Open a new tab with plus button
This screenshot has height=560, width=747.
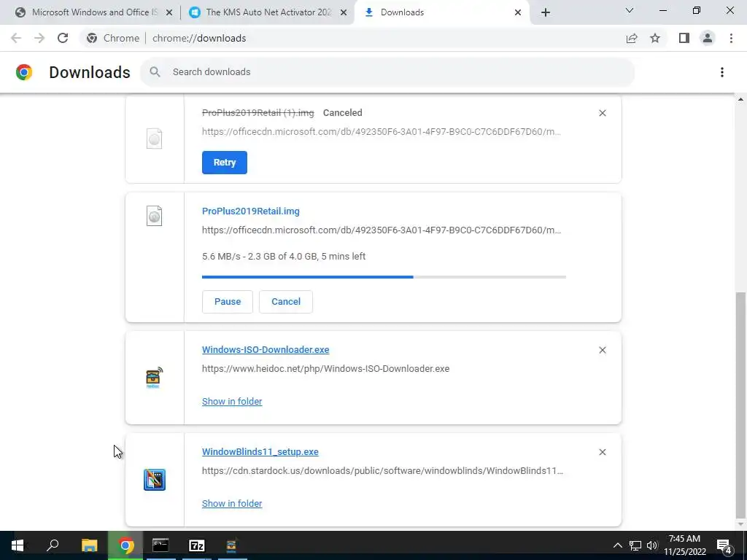(546, 13)
